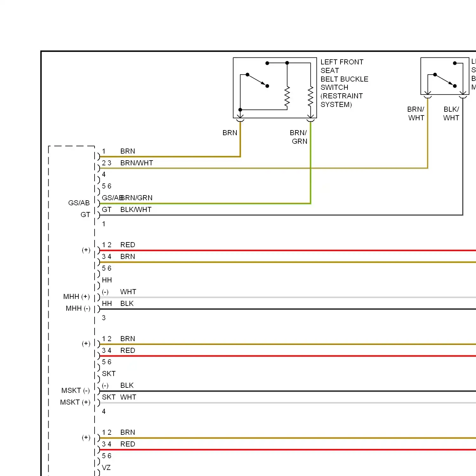Select the BRN label on connector pin 1 row
Screen dimensions: 476x476
coord(128,151)
